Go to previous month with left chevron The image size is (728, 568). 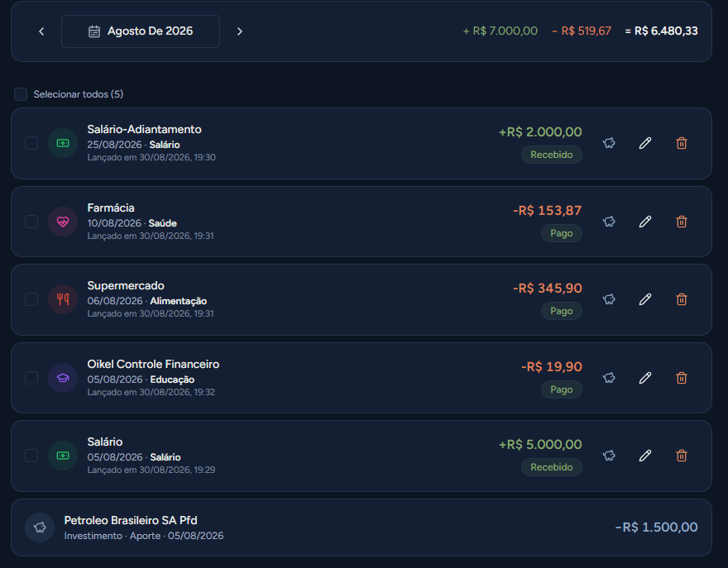41,31
